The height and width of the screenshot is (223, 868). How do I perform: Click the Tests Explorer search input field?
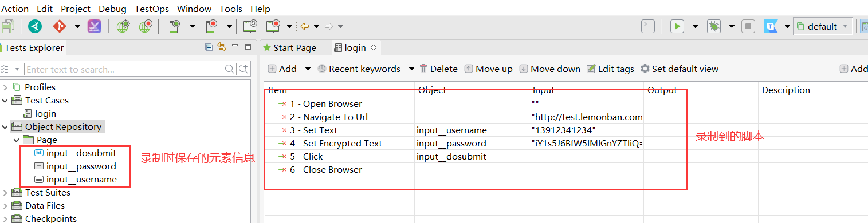(124, 69)
